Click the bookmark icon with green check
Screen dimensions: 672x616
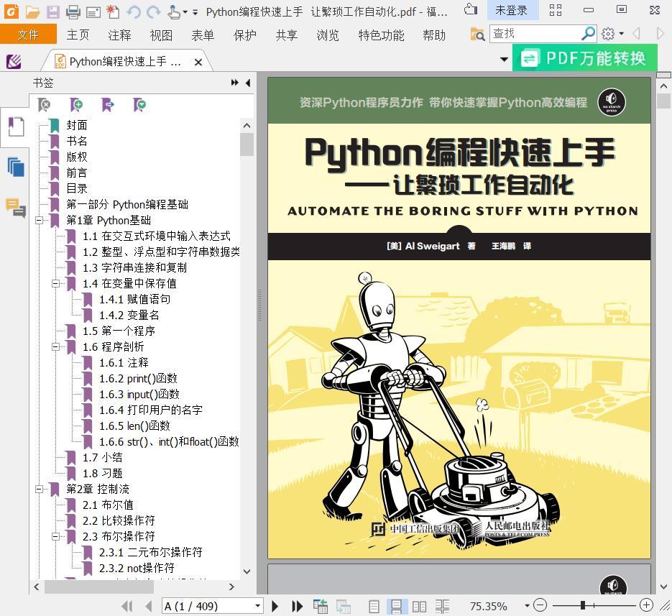click(139, 104)
